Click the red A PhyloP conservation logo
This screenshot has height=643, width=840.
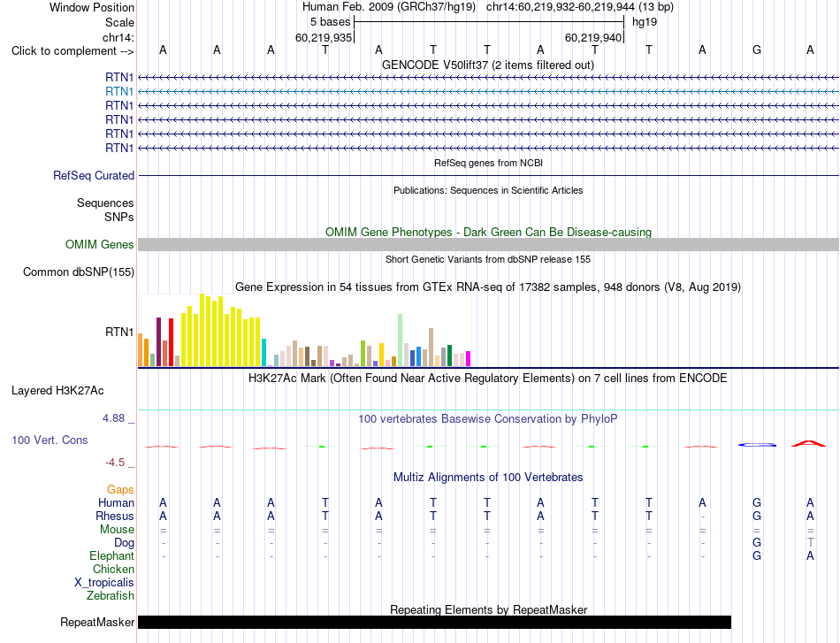click(809, 444)
